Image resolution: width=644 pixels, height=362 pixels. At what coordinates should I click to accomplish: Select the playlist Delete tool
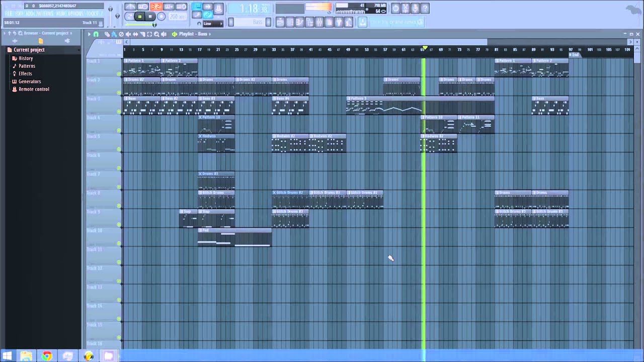point(121,34)
